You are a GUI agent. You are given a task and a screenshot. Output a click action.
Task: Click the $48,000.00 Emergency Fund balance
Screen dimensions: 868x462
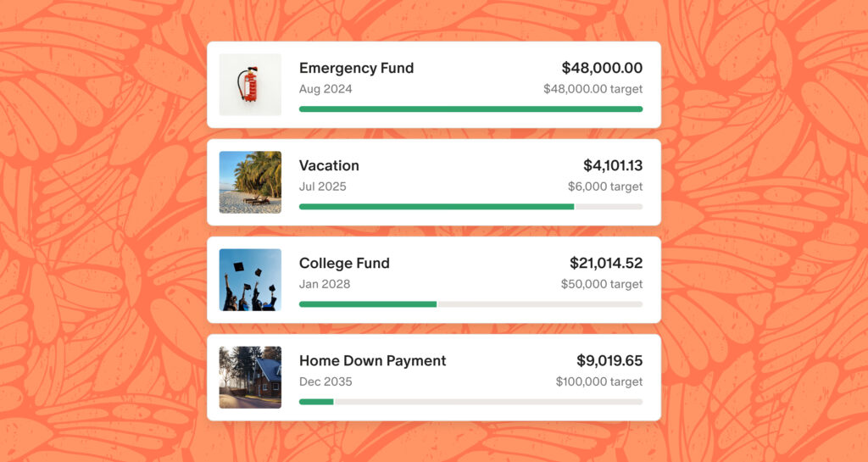click(x=602, y=68)
